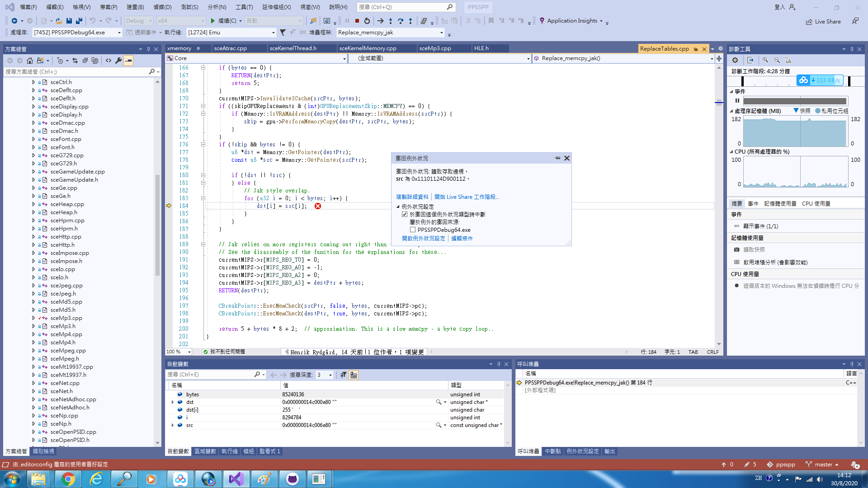The image size is (868, 488).
Task: Open Visual Studio from Windows taskbar
Action: (x=236, y=479)
